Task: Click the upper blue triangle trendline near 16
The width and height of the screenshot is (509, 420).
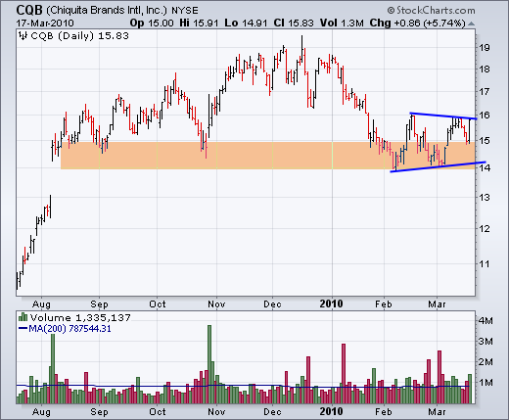Action: 443,116
